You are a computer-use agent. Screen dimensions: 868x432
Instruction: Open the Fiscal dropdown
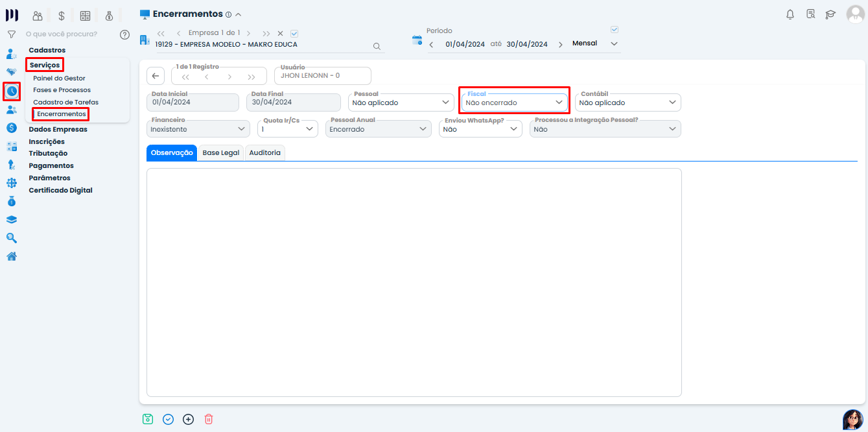tap(514, 102)
